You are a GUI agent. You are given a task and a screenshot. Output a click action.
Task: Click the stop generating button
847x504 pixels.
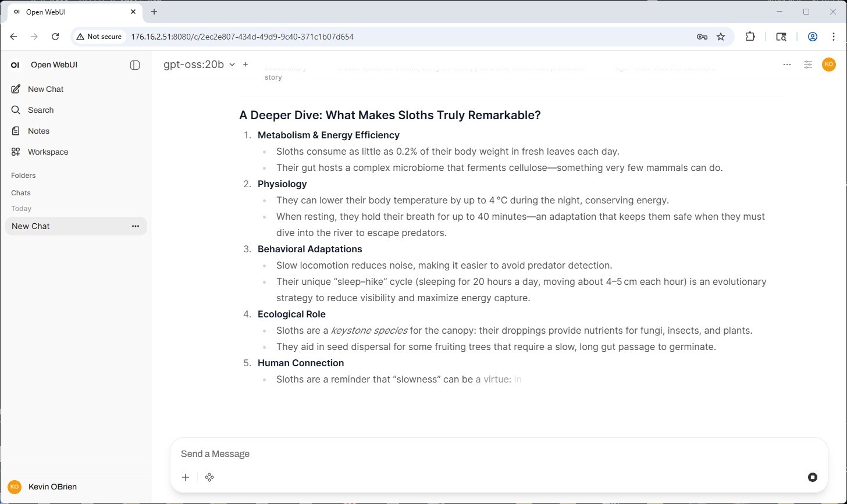click(x=812, y=477)
